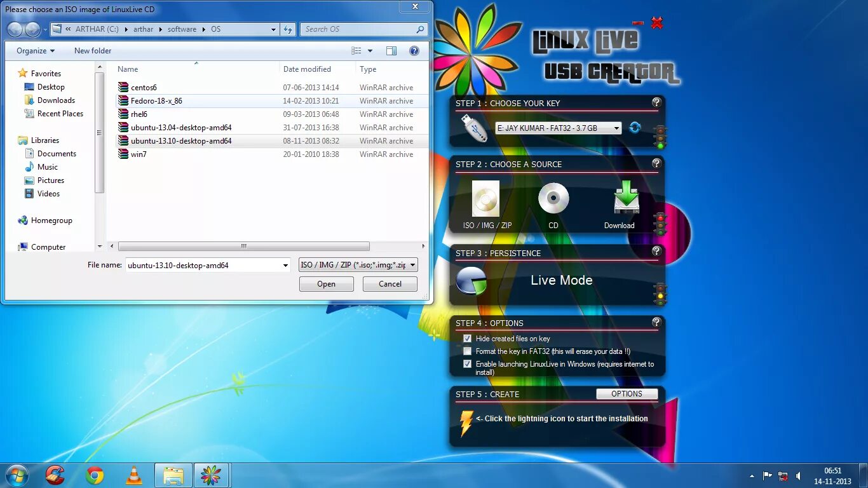
Task: Open help for Step 4
Action: (x=656, y=322)
